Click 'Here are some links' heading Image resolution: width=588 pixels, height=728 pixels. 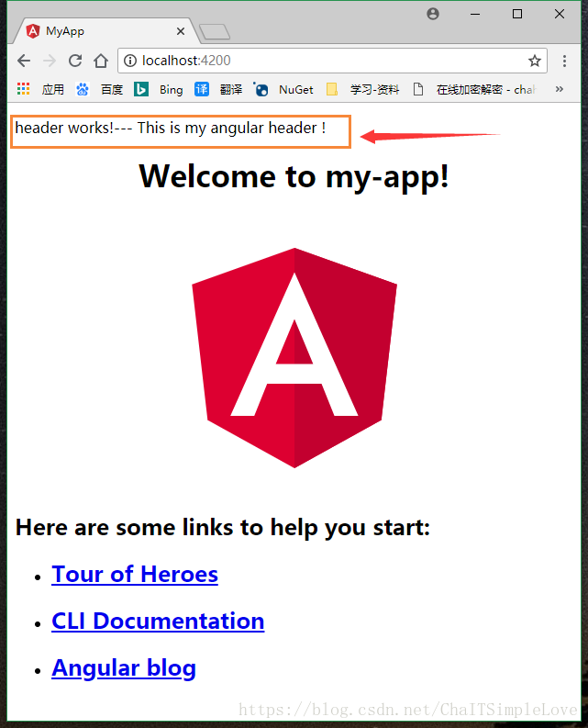point(223,528)
